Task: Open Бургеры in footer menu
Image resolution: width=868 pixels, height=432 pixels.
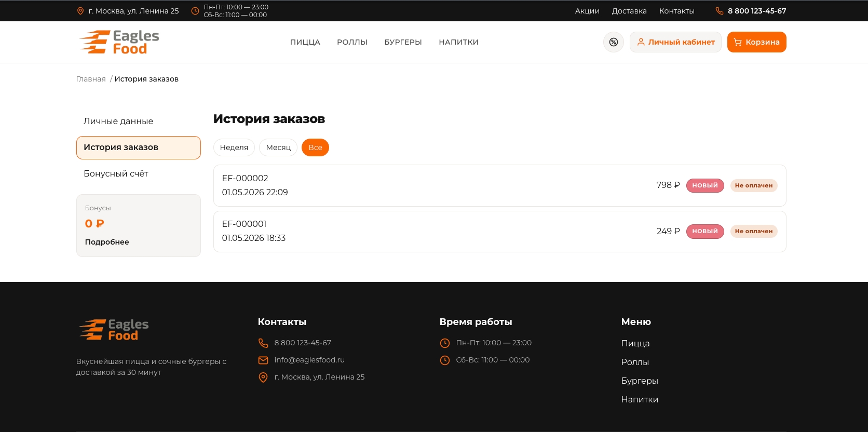Action: point(640,381)
